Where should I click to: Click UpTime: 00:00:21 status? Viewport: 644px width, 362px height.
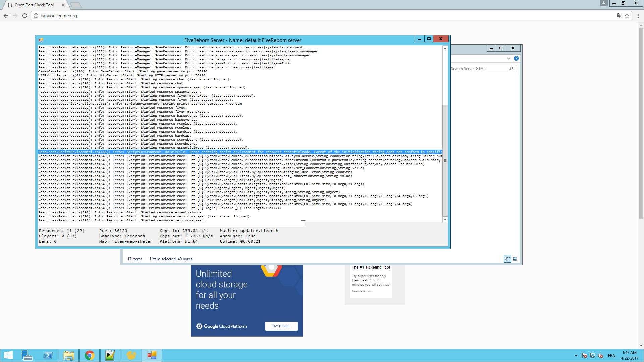[x=240, y=241]
